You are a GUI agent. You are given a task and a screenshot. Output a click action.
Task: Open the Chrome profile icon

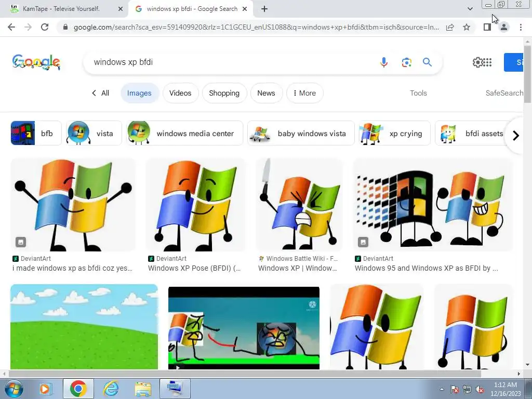(x=504, y=27)
